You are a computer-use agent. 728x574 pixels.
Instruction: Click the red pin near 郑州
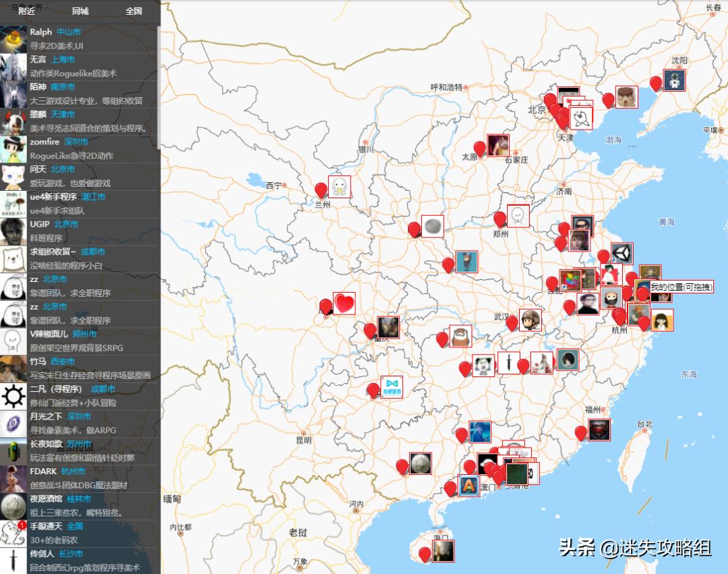point(499,220)
